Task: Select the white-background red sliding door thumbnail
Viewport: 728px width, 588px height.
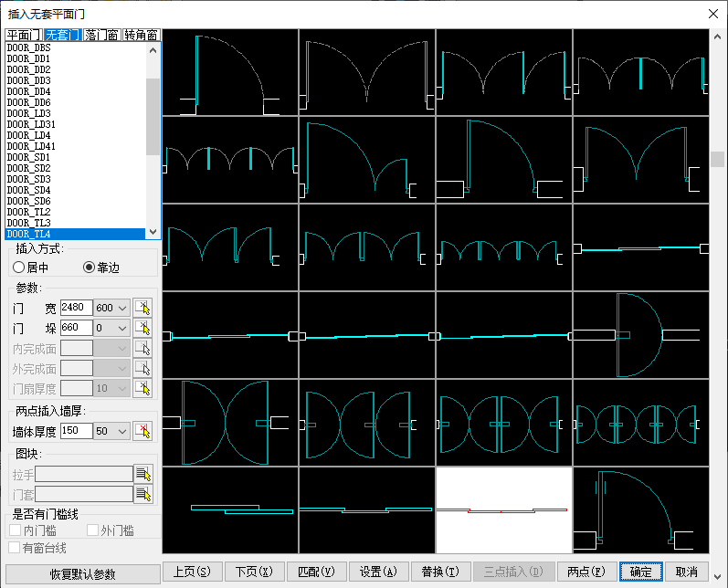Action: pyautogui.click(x=503, y=510)
